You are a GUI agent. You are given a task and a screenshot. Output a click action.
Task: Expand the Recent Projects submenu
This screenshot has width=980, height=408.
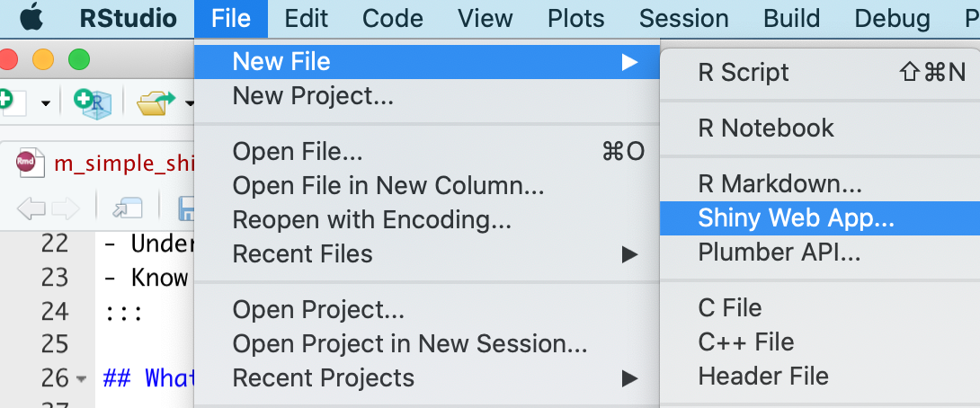(x=628, y=378)
